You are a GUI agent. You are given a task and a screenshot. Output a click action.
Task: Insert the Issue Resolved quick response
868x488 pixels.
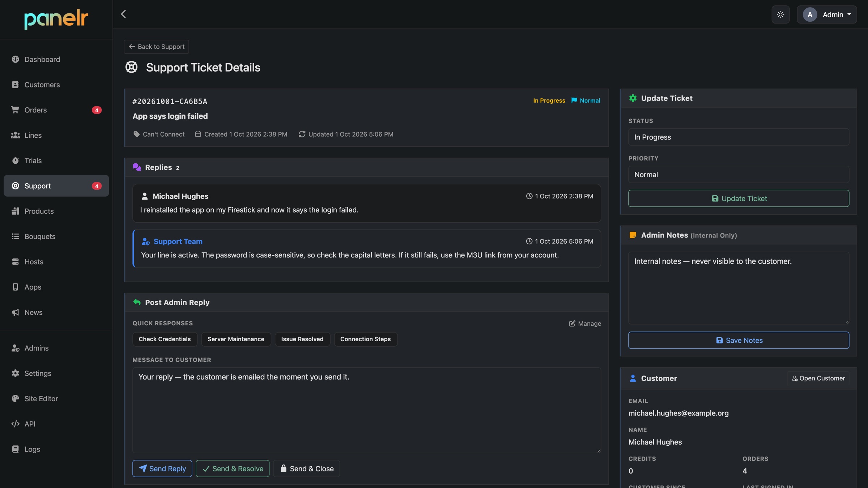pos(302,339)
